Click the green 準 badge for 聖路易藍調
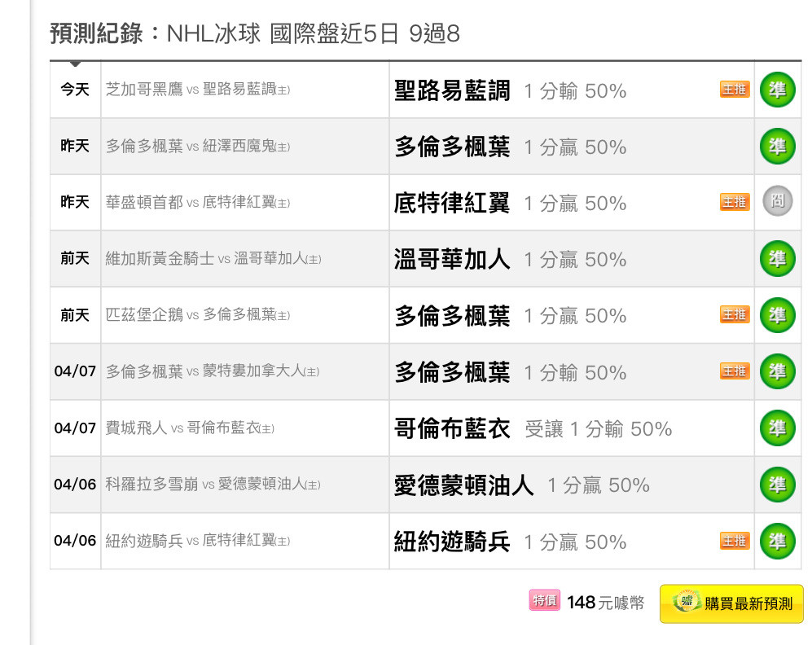 pyautogui.click(x=777, y=90)
